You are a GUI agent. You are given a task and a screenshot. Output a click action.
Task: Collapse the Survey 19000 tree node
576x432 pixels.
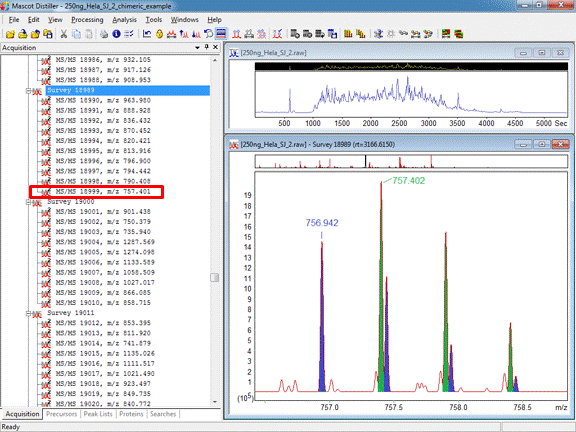(28, 202)
